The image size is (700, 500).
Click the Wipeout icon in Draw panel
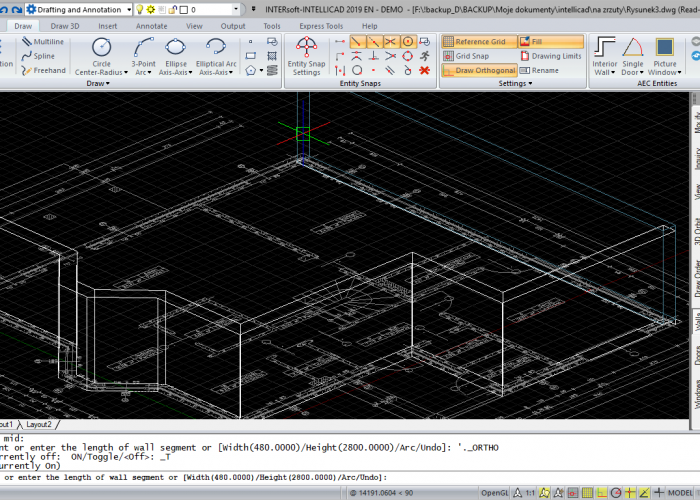tap(272, 42)
